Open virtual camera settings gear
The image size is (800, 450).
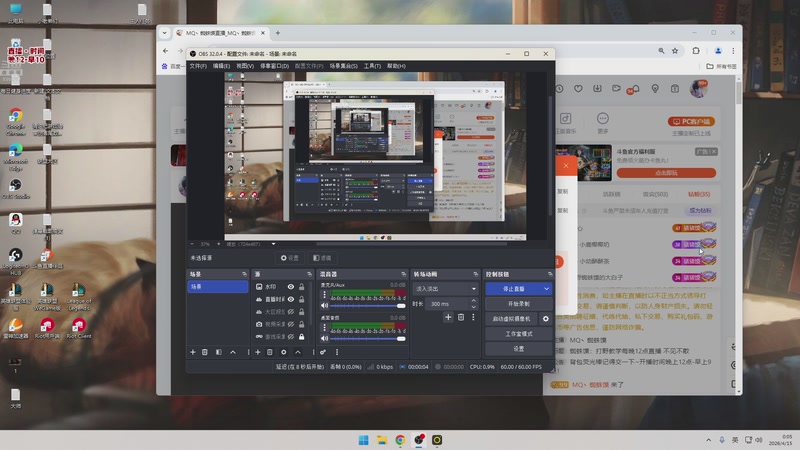(545, 319)
